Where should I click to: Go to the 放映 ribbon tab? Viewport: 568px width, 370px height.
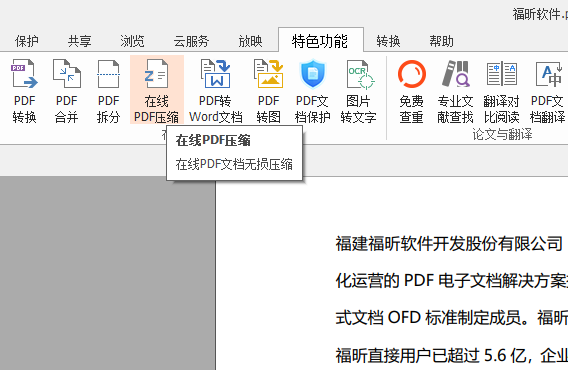coord(250,41)
